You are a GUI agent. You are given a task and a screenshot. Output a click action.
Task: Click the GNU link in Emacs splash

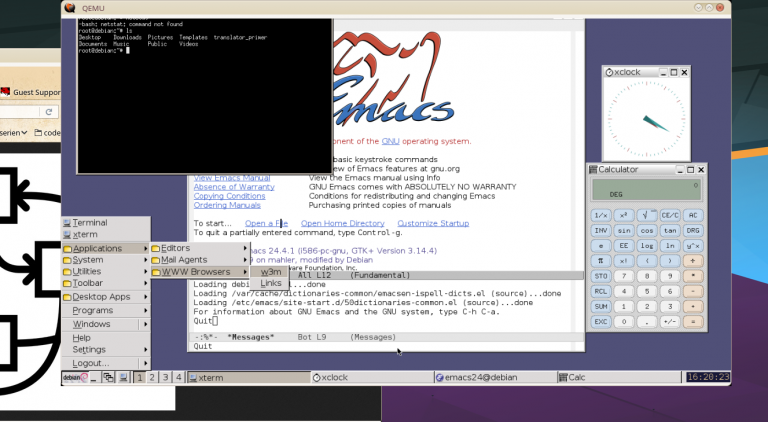point(390,141)
